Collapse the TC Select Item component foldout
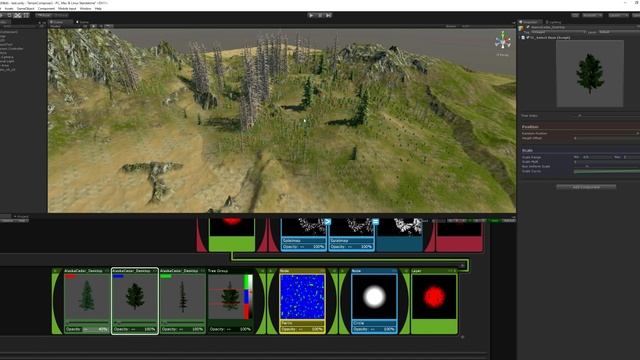 520,38
